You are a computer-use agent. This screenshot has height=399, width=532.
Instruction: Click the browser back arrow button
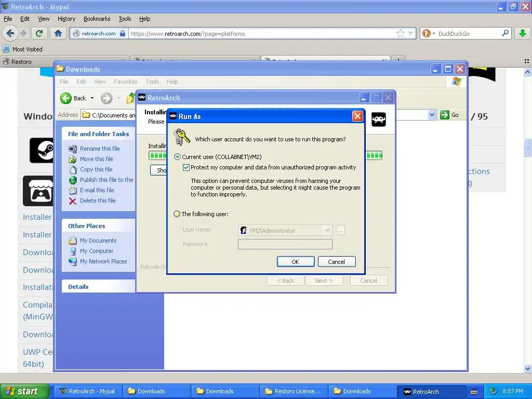click(x=10, y=33)
